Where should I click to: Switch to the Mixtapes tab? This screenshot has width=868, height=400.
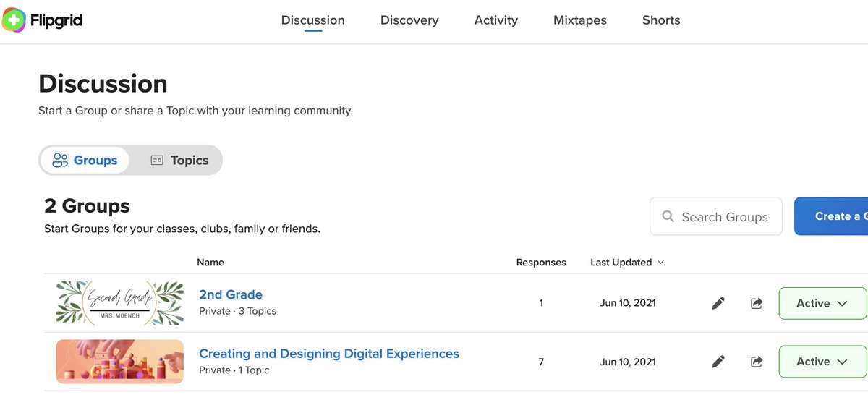click(x=580, y=20)
